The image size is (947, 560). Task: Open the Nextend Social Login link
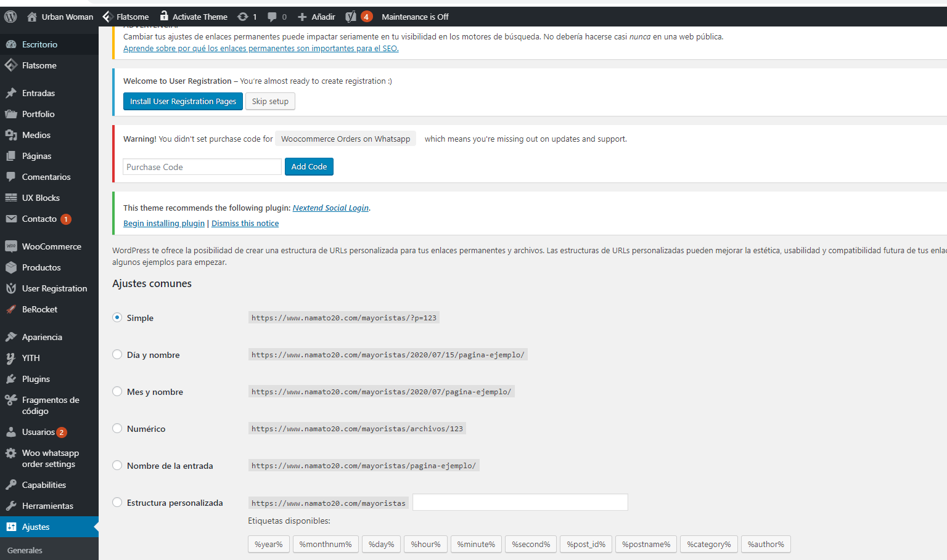330,208
